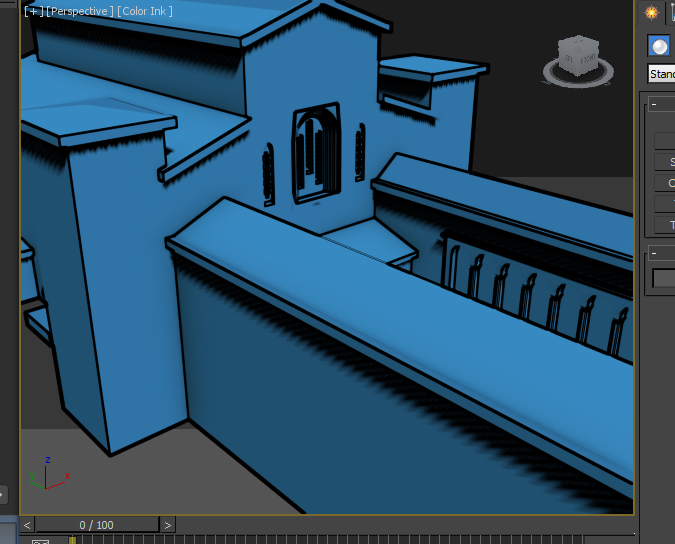This screenshot has height=544, width=675.
Task: Click the yellow frame marker on the track bar
Action: (72, 540)
